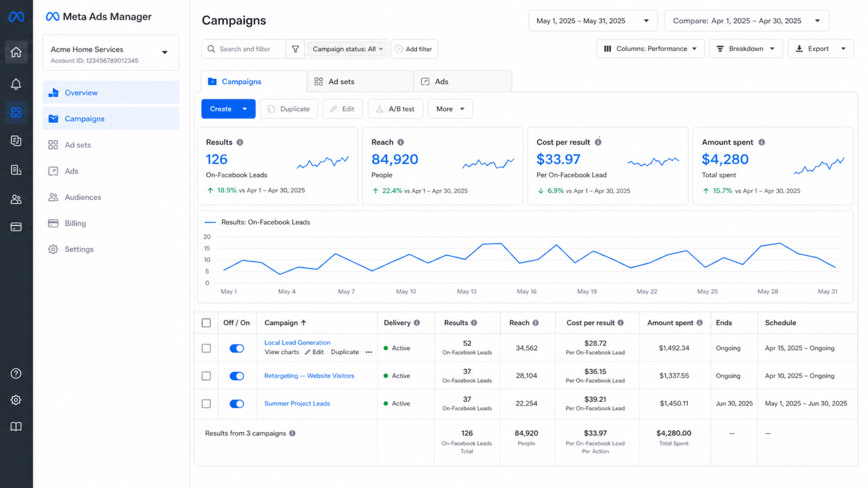Open notifications bell in left rail
Screen dimensions: 868x488
[16, 84]
